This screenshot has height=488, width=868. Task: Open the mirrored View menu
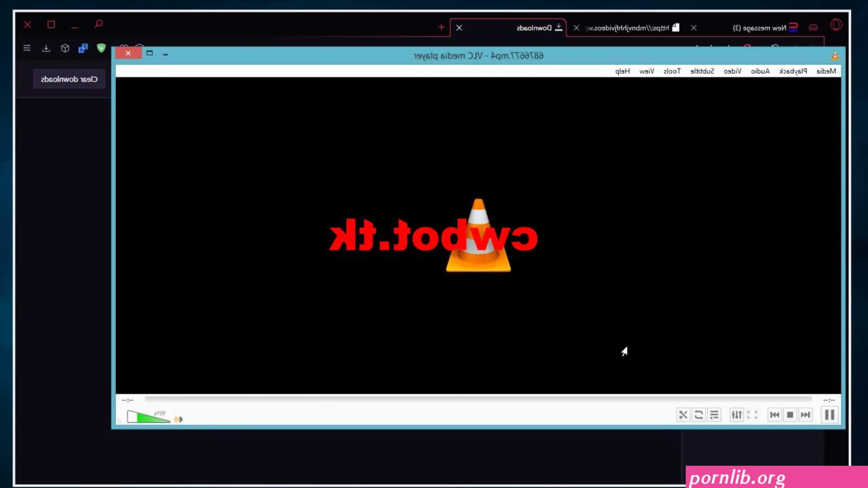click(647, 71)
